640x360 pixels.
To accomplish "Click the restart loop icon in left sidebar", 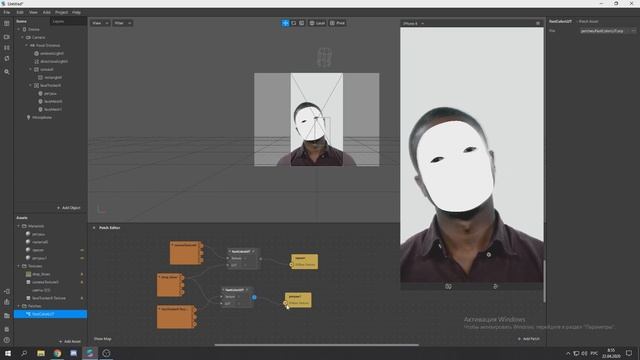I will point(7,58).
